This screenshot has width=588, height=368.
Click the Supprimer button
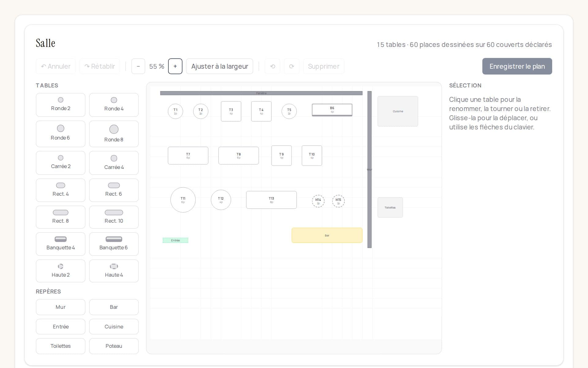point(324,66)
